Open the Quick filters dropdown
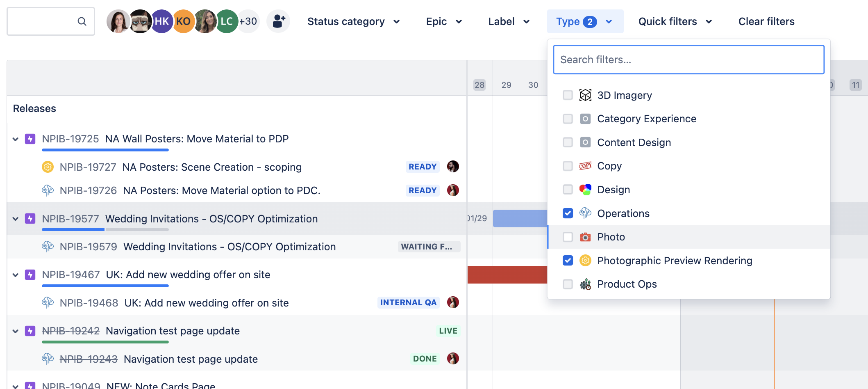868x389 pixels. point(674,21)
